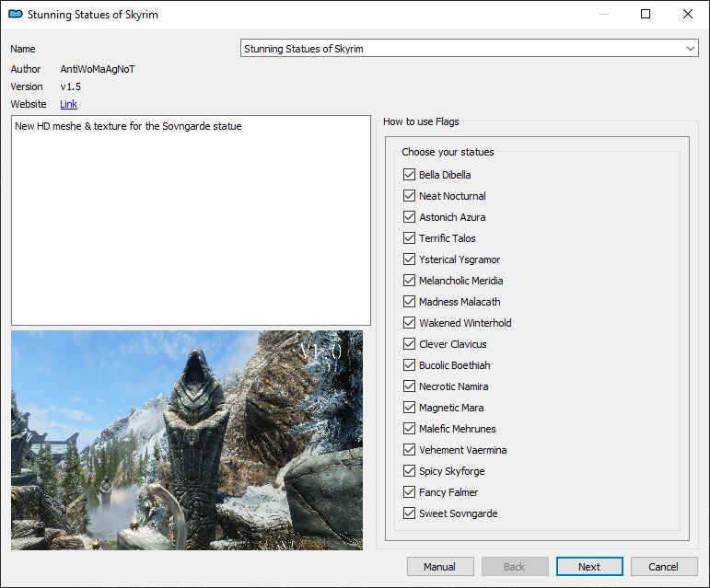This screenshot has width=710, height=588.
Task: Click the 'Choose your statues' heading
Action: (x=448, y=152)
